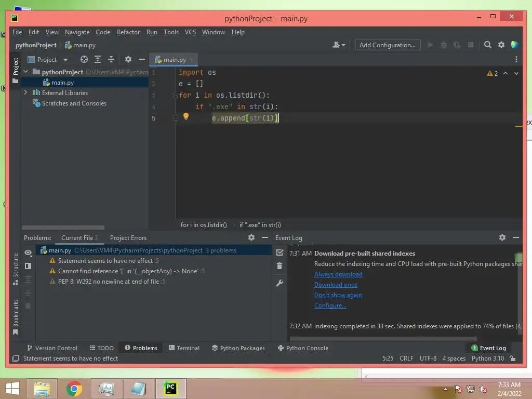The height and width of the screenshot is (399, 532).
Task: Click the Don't show again link
Action: (338, 295)
